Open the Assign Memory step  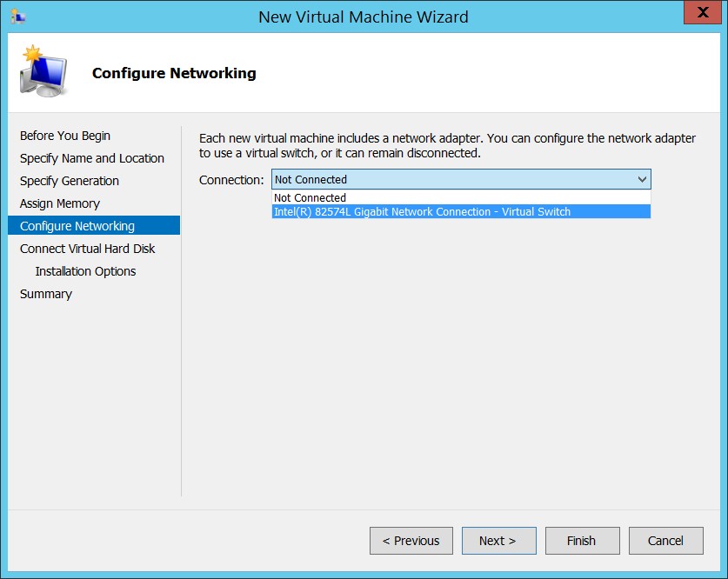point(59,203)
